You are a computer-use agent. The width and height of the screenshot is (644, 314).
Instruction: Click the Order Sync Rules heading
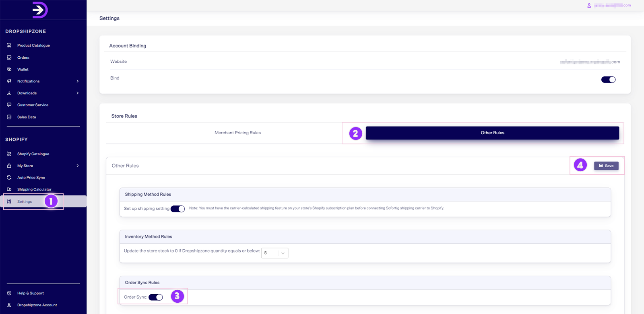pos(142,282)
